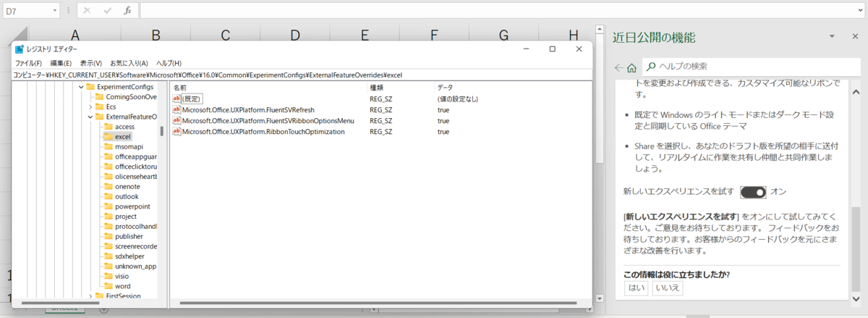This screenshot has width=868, height=318.
Task: Select the screenrecorder key folder
Action: tap(130, 246)
